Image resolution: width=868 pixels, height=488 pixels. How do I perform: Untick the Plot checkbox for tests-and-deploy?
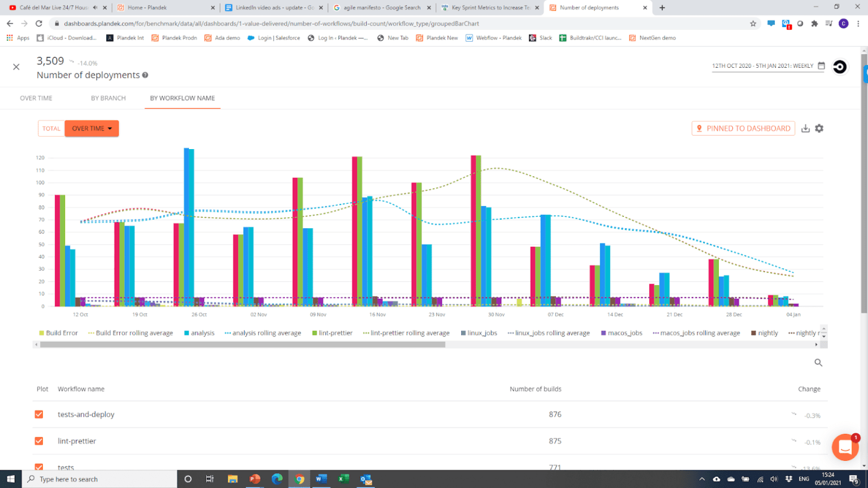point(38,414)
